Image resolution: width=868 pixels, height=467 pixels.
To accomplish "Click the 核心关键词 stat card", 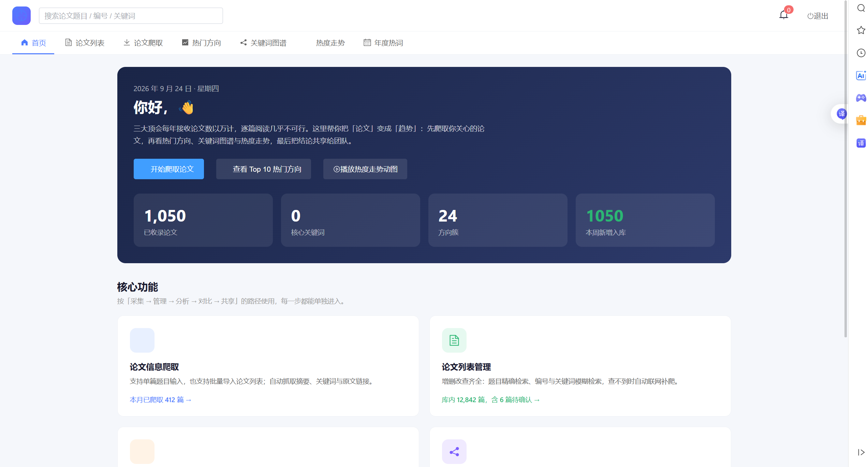I will (x=351, y=220).
